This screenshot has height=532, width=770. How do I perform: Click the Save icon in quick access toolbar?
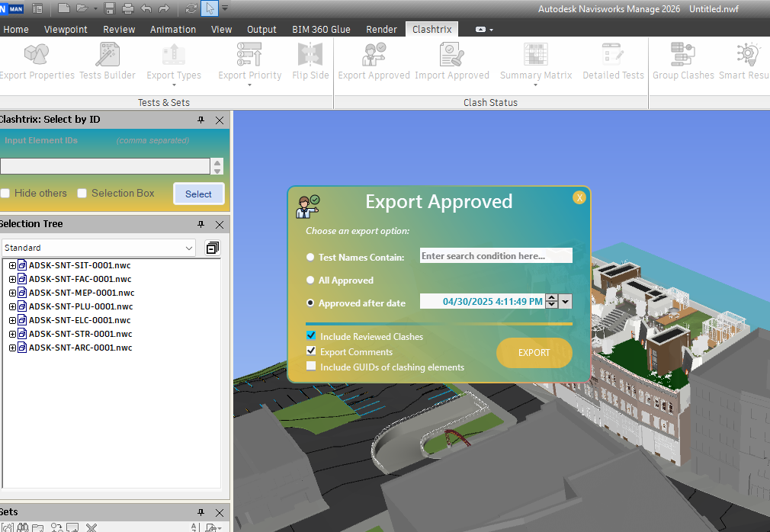(x=110, y=9)
